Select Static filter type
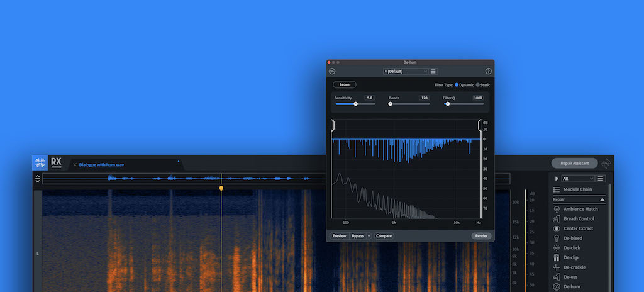 pyautogui.click(x=483, y=85)
